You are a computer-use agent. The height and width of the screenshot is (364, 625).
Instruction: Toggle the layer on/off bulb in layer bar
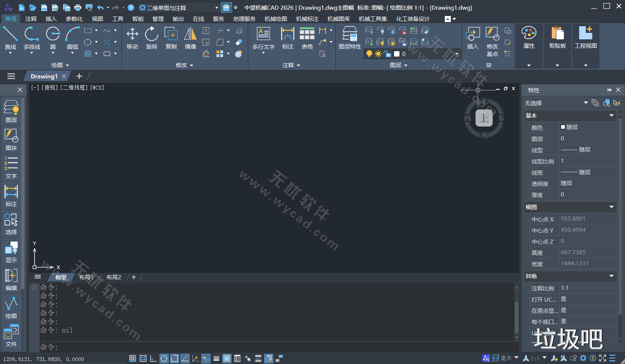click(369, 54)
